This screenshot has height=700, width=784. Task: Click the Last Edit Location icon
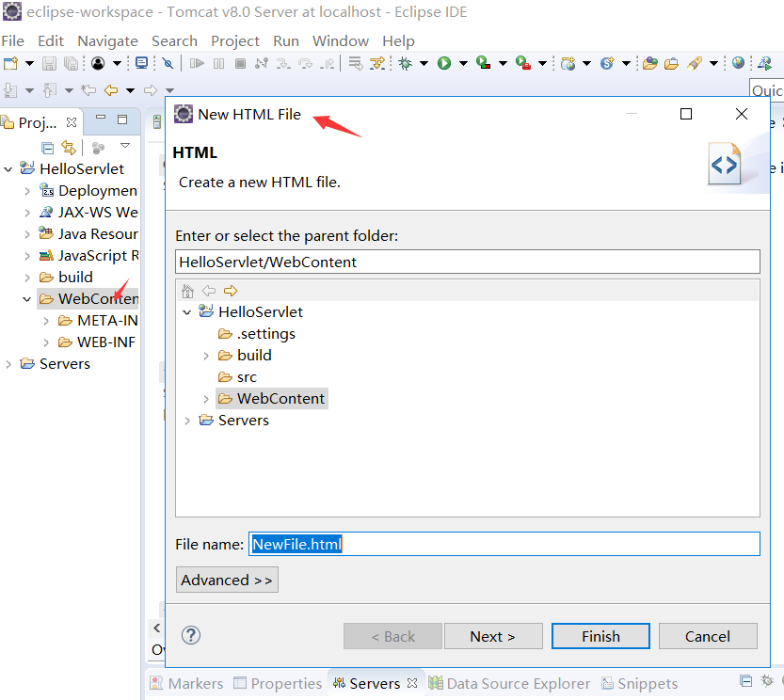click(89, 90)
